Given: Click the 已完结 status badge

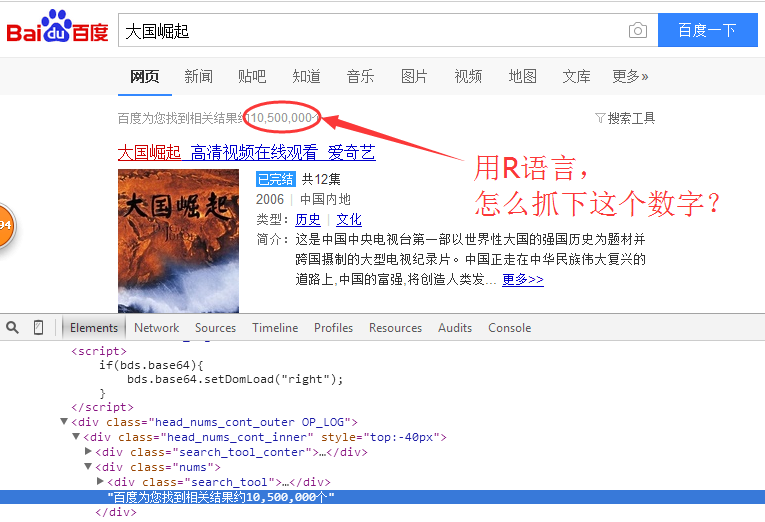Looking at the screenshot, I should [x=276, y=179].
